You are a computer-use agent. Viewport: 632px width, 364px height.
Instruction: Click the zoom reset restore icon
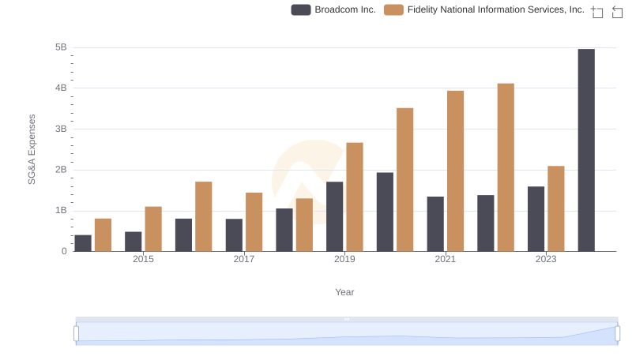617,12
